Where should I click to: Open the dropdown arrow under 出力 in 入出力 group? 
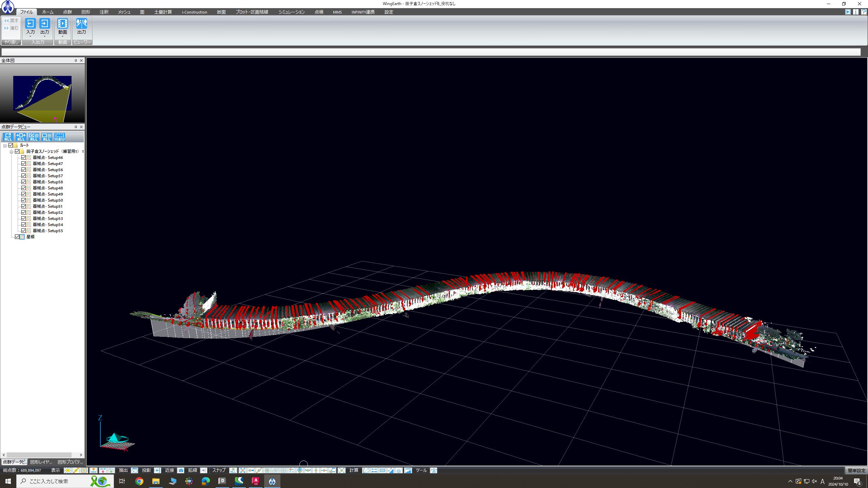click(44, 37)
